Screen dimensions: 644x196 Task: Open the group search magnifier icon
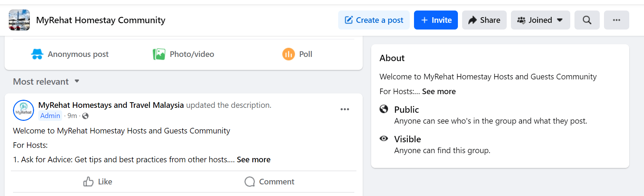(x=587, y=20)
